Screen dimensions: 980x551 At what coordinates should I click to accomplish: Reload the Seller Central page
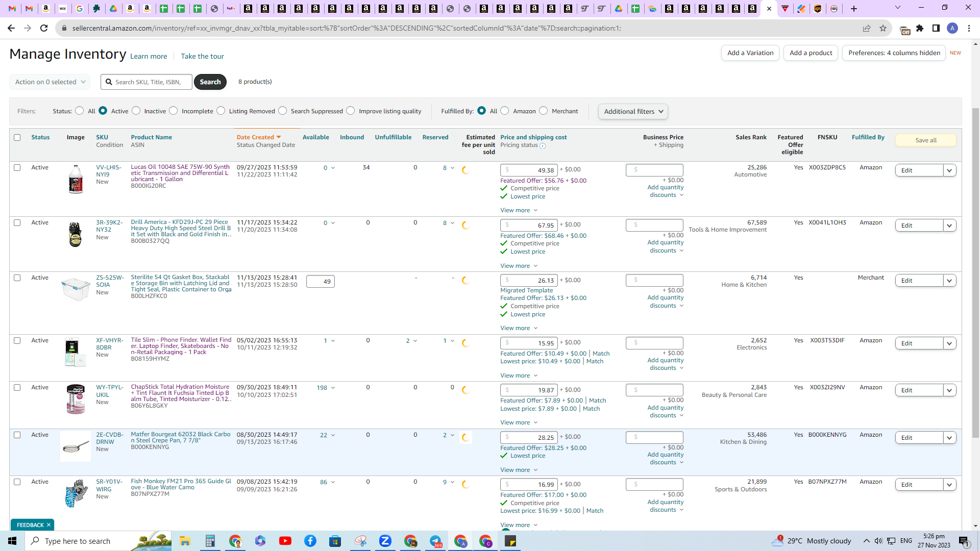(x=44, y=28)
